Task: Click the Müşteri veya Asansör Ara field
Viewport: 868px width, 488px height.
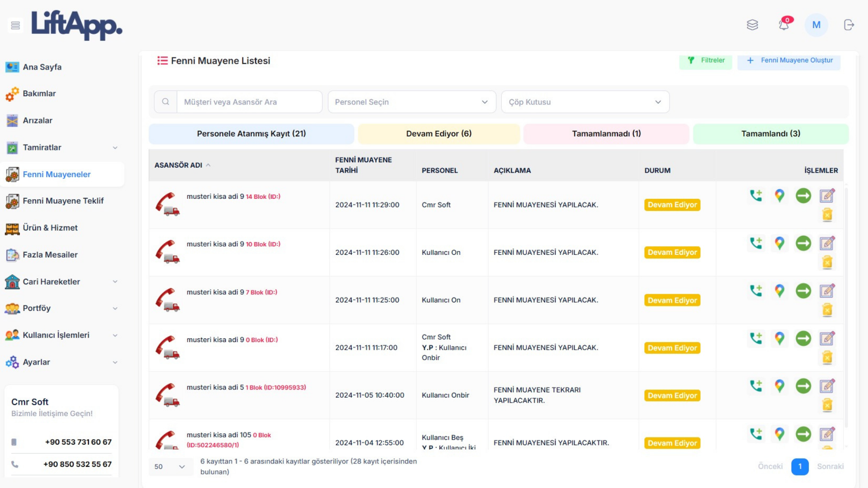Action: (249, 102)
